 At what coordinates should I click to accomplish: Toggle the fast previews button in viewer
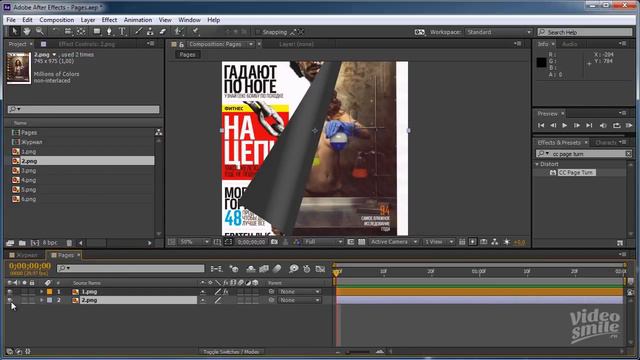(x=473, y=242)
